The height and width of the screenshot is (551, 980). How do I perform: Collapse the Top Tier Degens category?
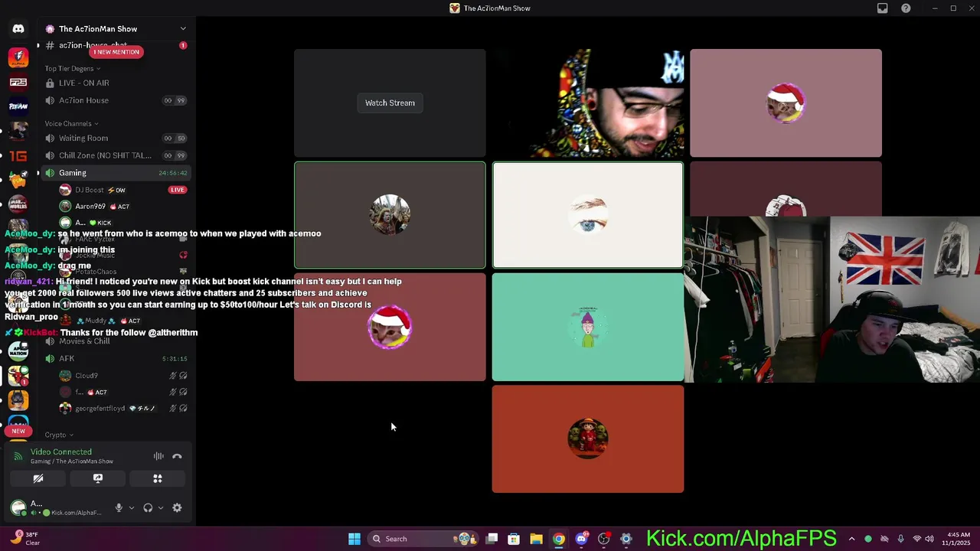[73, 69]
